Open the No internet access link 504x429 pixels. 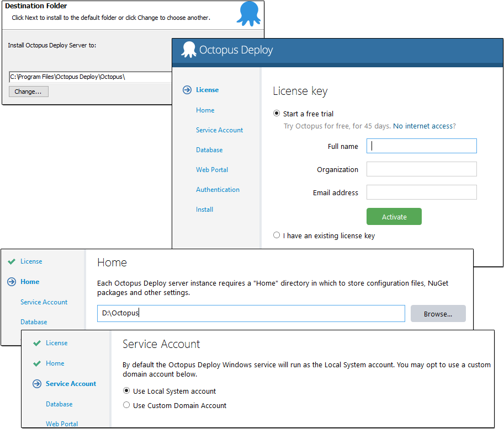pos(422,126)
